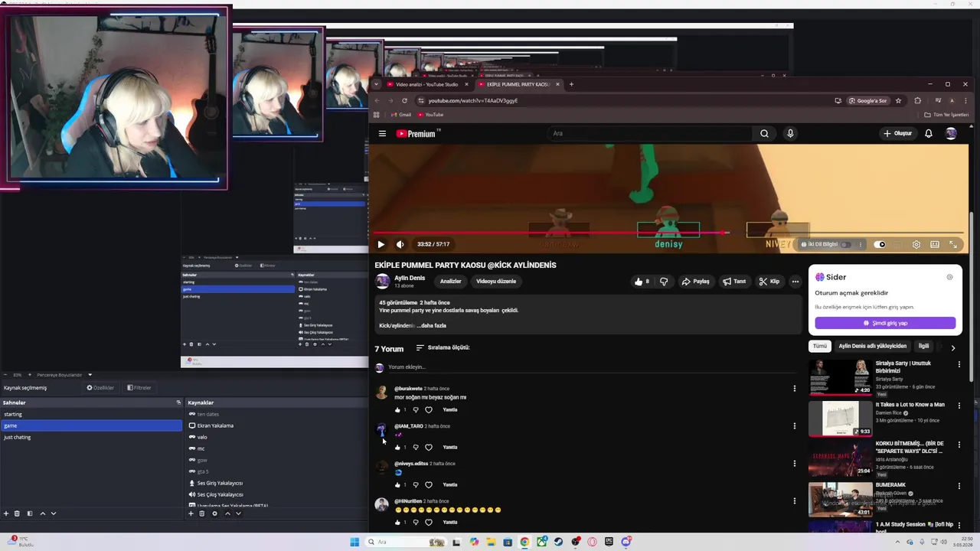Start voice search with microphone icon
The height and width of the screenshot is (551, 980).
(790, 133)
